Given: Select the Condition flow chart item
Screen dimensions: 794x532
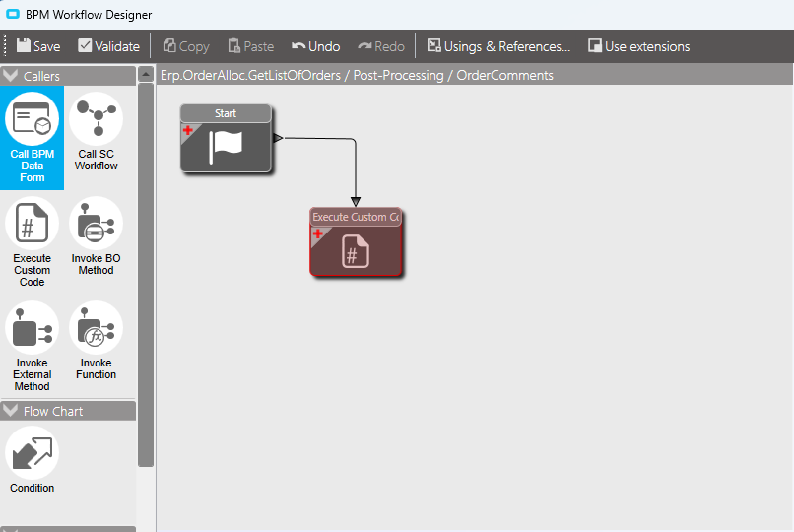Looking at the screenshot, I should click(32, 460).
